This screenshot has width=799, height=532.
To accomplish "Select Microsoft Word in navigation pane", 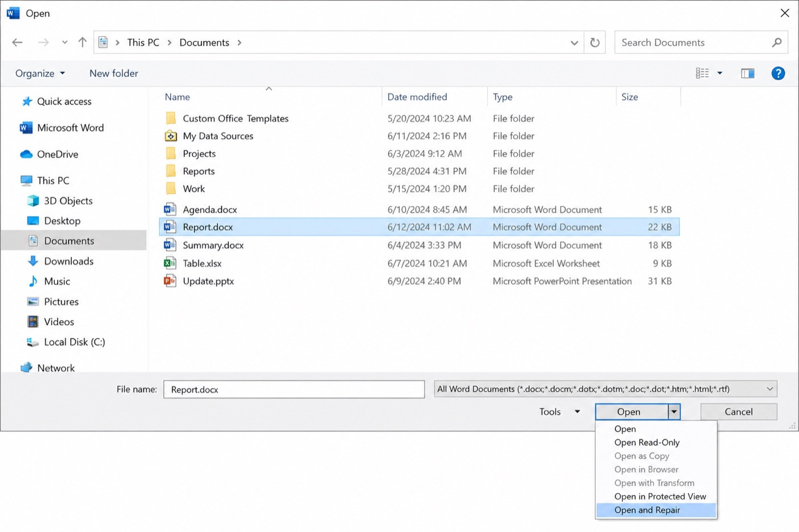I will [62, 128].
